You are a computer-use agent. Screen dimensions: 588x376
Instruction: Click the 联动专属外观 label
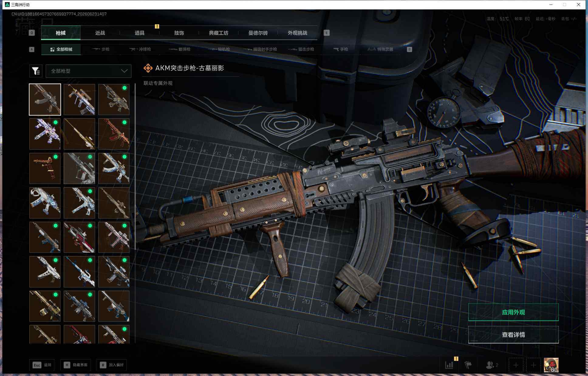coord(158,83)
